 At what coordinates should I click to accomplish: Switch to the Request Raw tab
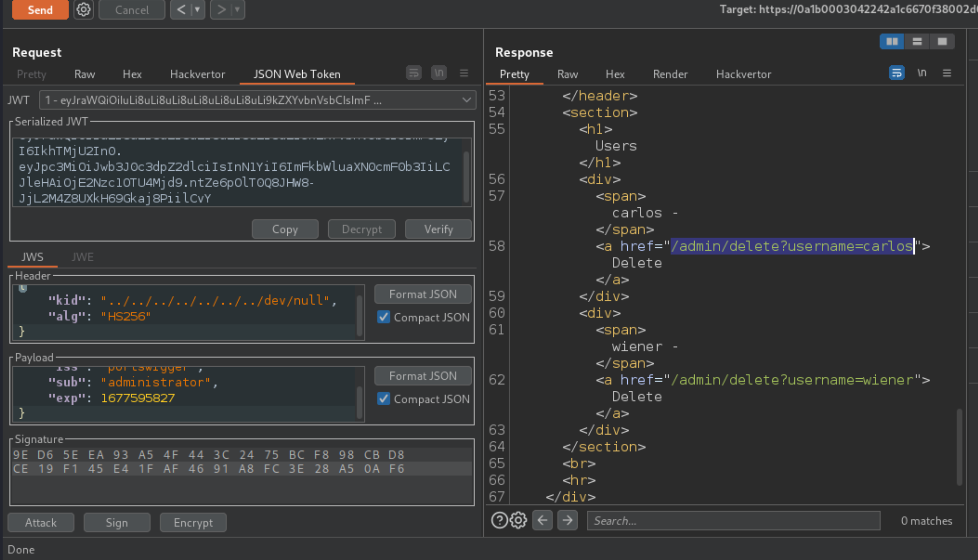pyautogui.click(x=85, y=74)
